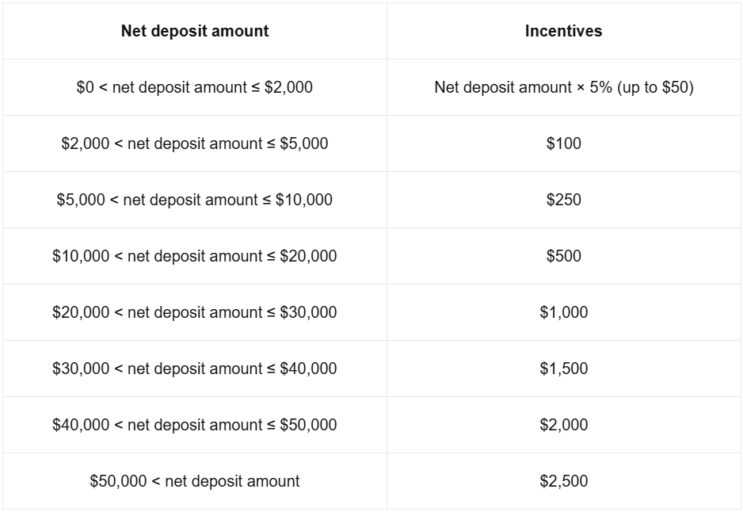Image resolution: width=743 pixels, height=512 pixels.
Task: Click the $250 incentive value
Action: click(x=563, y=199)
